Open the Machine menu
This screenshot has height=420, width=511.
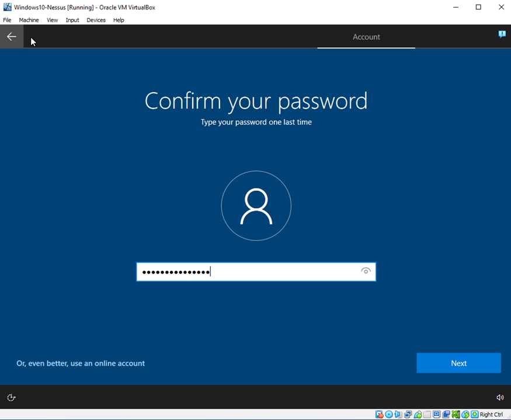point(29,20)
